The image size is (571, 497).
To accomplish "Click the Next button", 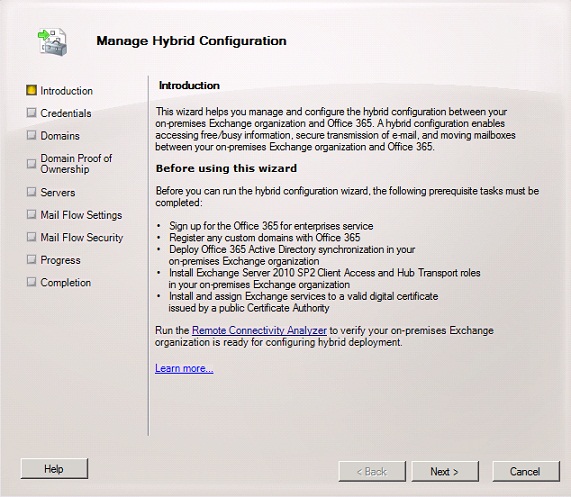I will 445,472.
